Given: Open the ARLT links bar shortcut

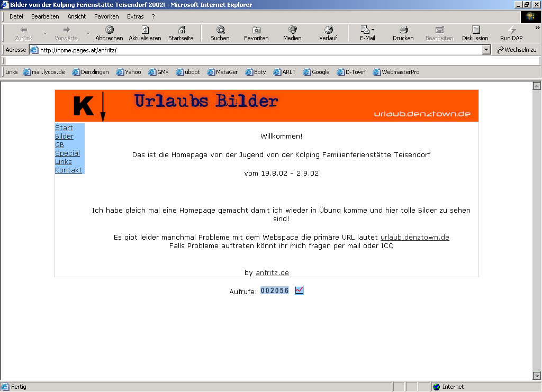Looking at the screenshot, I should tap(284, 72).
